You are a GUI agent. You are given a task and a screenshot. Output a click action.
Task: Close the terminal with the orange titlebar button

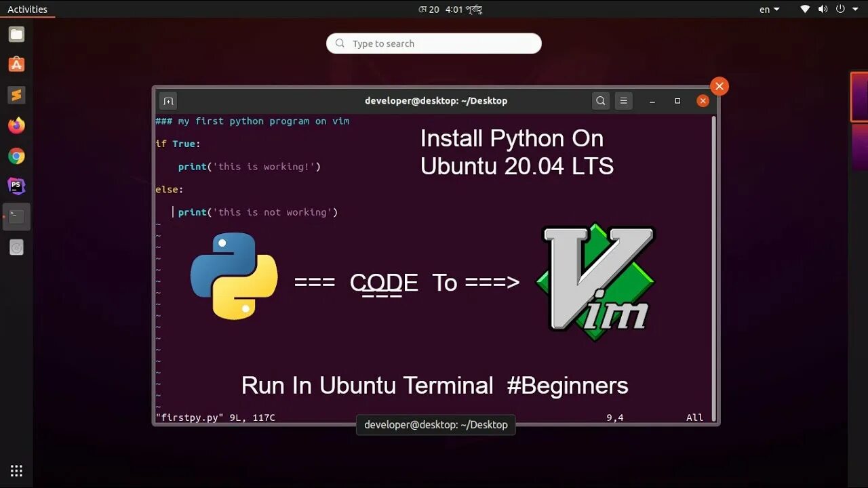point(703,101)
